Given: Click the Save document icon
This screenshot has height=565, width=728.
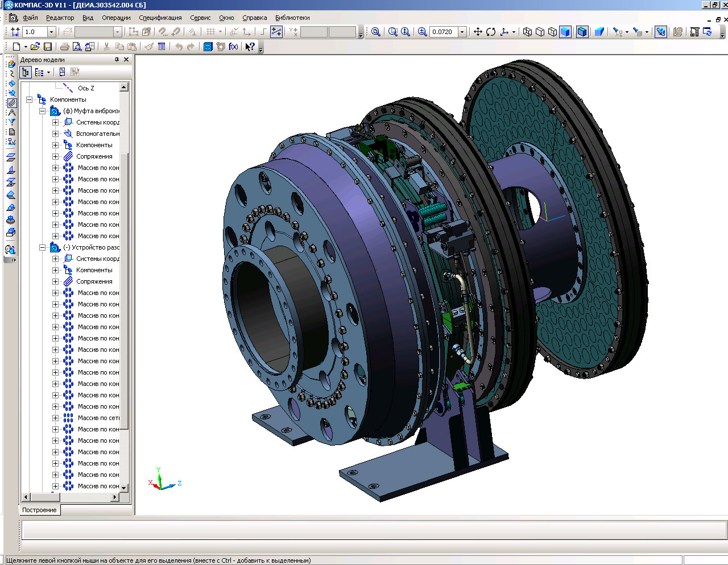Looking at the screenshot, I should [48, 47].
